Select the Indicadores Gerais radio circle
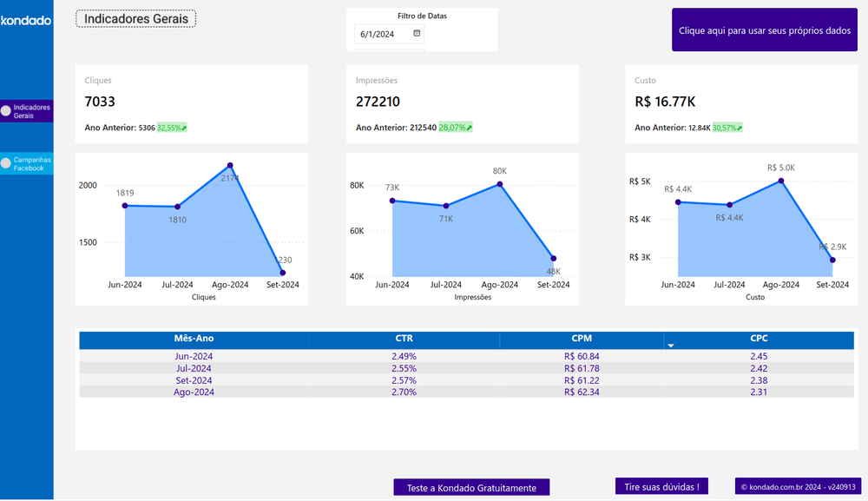This screenshot has height=501, width=868. [4, 111]
